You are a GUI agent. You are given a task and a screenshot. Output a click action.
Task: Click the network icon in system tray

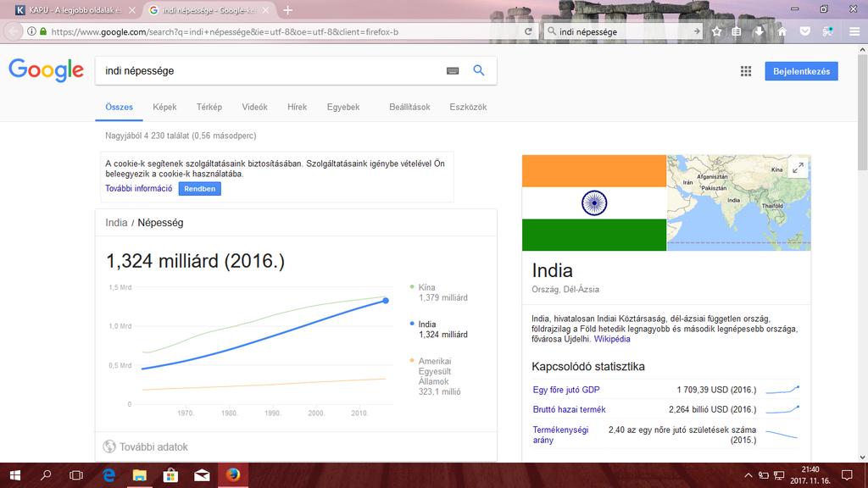[779, 475]
